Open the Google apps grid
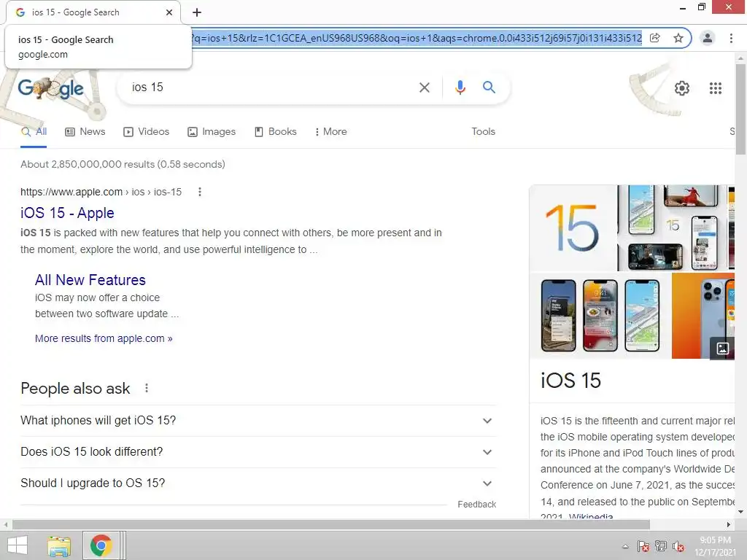The height and width of the screenshot is (560, 747). 715,88
